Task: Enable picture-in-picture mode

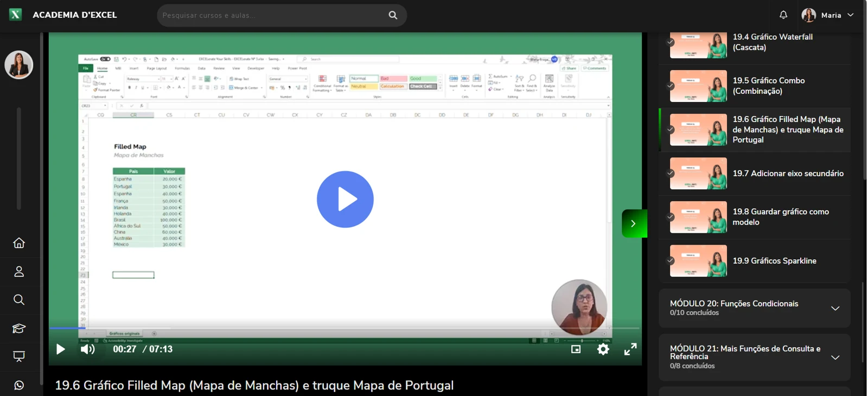Action: pos(576,349)
